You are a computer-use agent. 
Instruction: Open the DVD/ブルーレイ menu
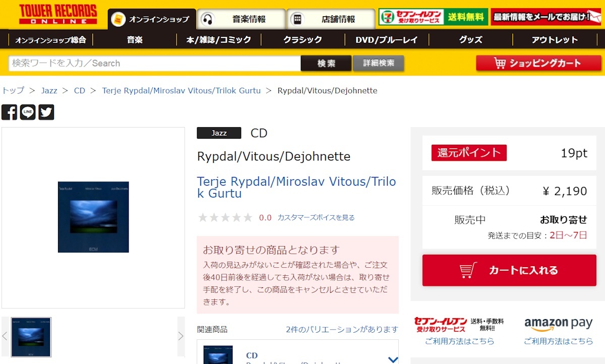tap(387, 40)
